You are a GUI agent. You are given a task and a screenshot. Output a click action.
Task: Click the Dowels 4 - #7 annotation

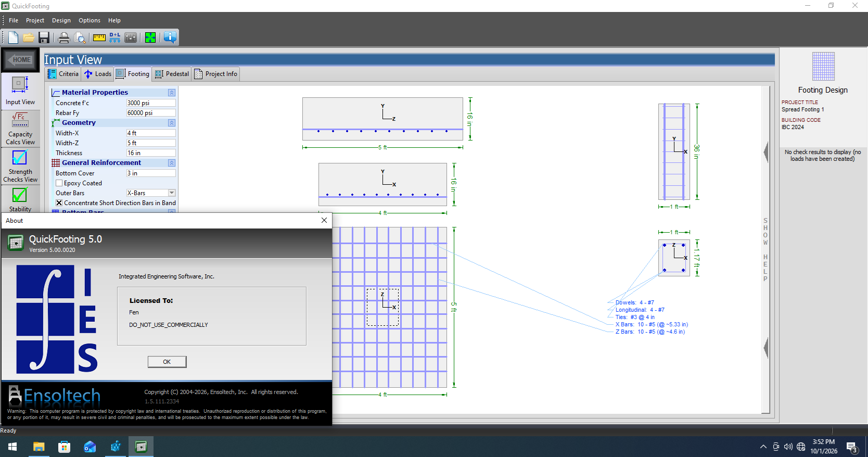(x=635, y=302)
